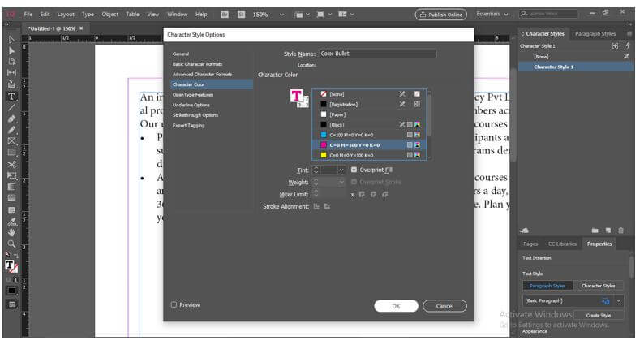Open the Layout menu
Viewport: 644px width, 345px height.
pos(66,15)
